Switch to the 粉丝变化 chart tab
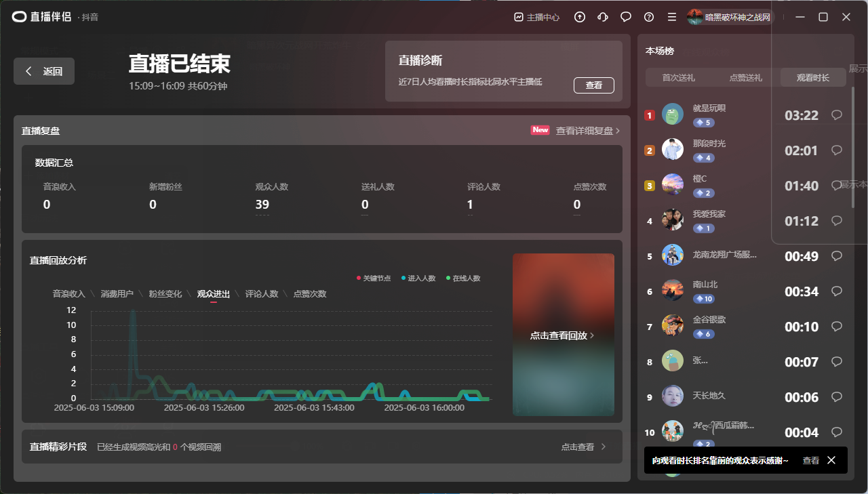This screenshot has height=494, width=868. click(165, 294)
